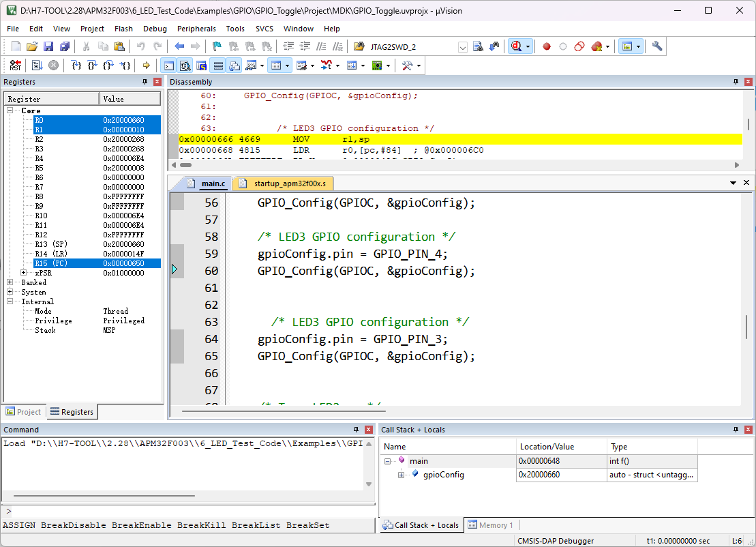Open the Symbols window icon
756x547 pixels.
click(202, 65)
